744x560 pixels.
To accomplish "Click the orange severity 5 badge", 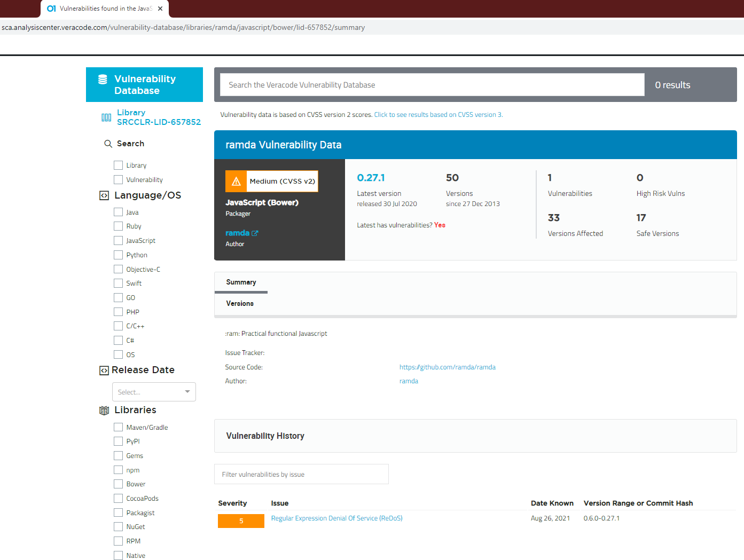I will (241, 521).
